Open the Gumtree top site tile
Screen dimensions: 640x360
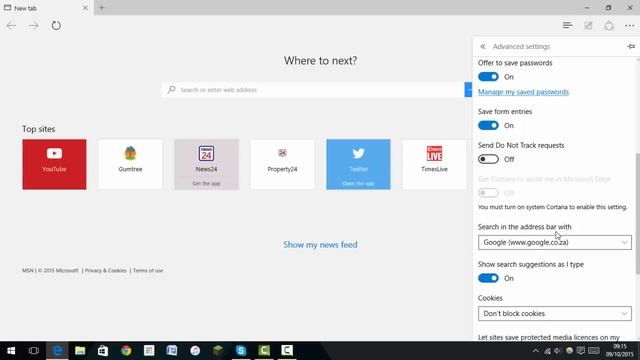130,164
